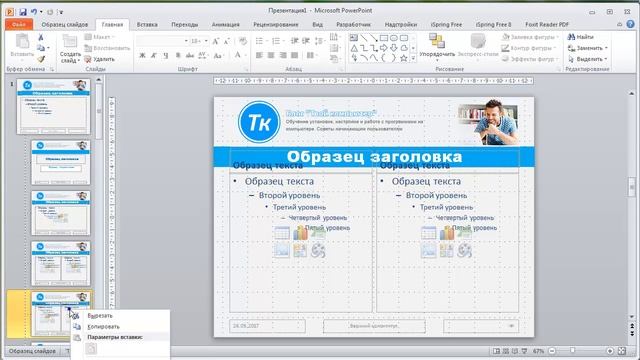Open the Упорядочить arrange menu
640x360 pixels.
437,47
